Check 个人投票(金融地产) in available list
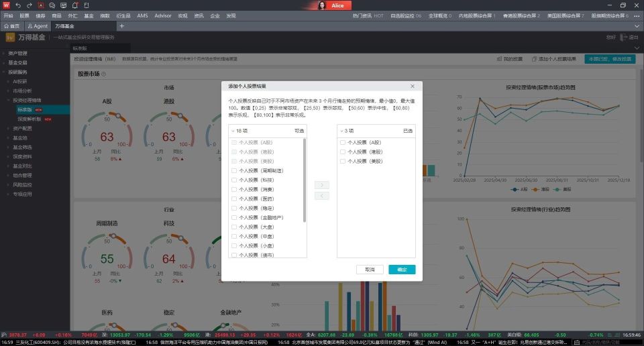644x346 pixels. pos(234,217)
